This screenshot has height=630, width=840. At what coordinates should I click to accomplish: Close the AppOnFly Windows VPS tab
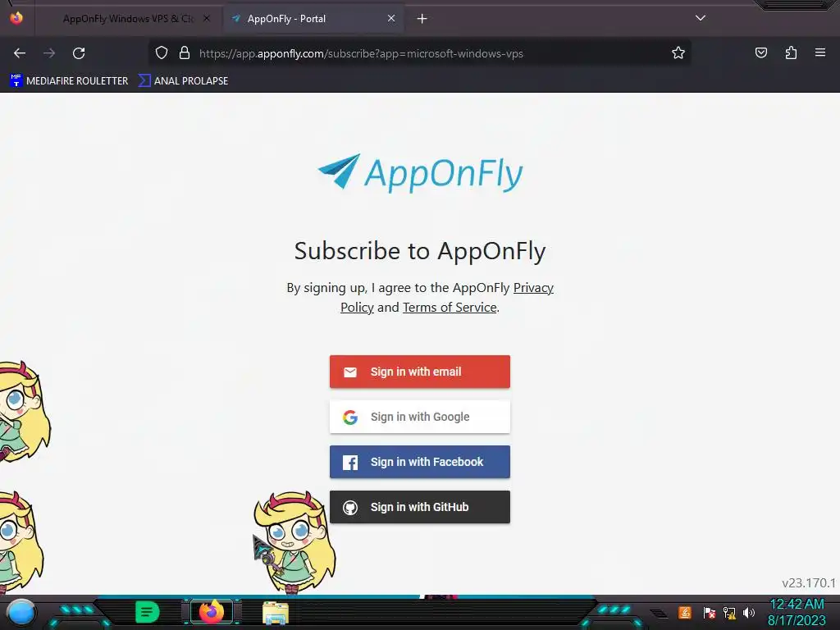[x=206, y=18]
